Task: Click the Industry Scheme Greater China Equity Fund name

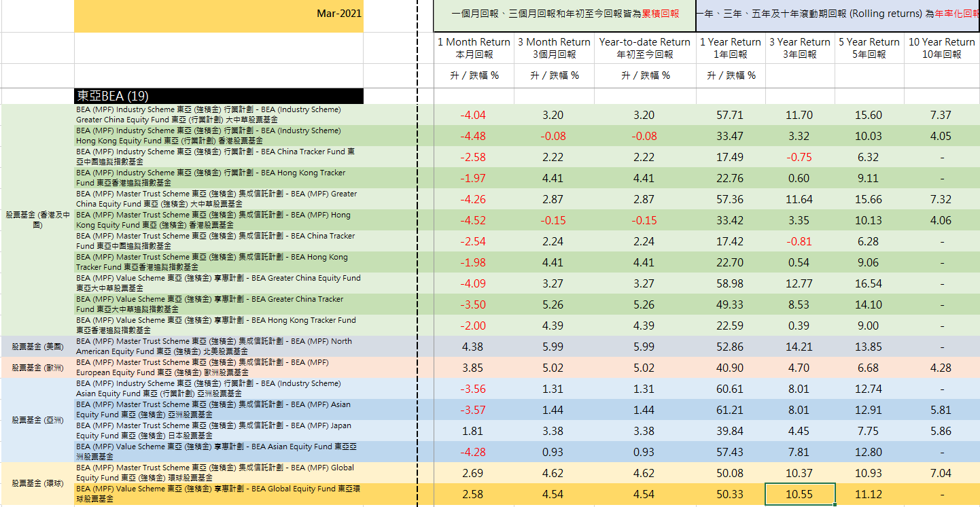Action: (219, 115)
